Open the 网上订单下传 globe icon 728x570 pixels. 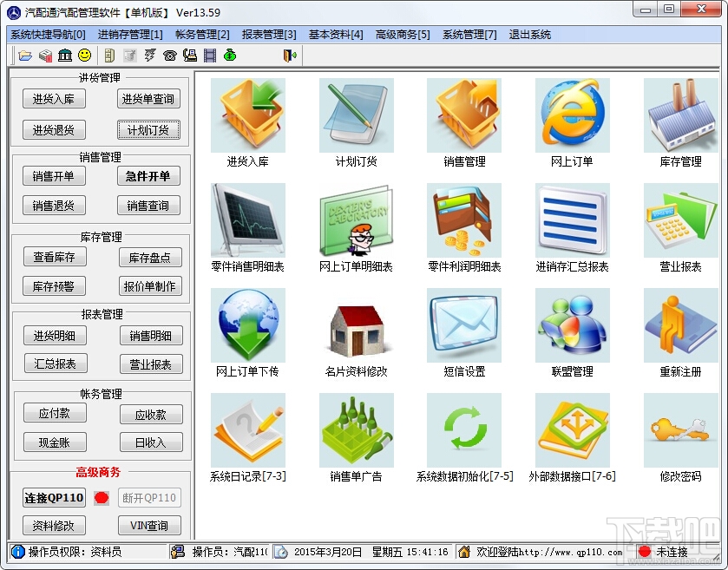point(248,325)
